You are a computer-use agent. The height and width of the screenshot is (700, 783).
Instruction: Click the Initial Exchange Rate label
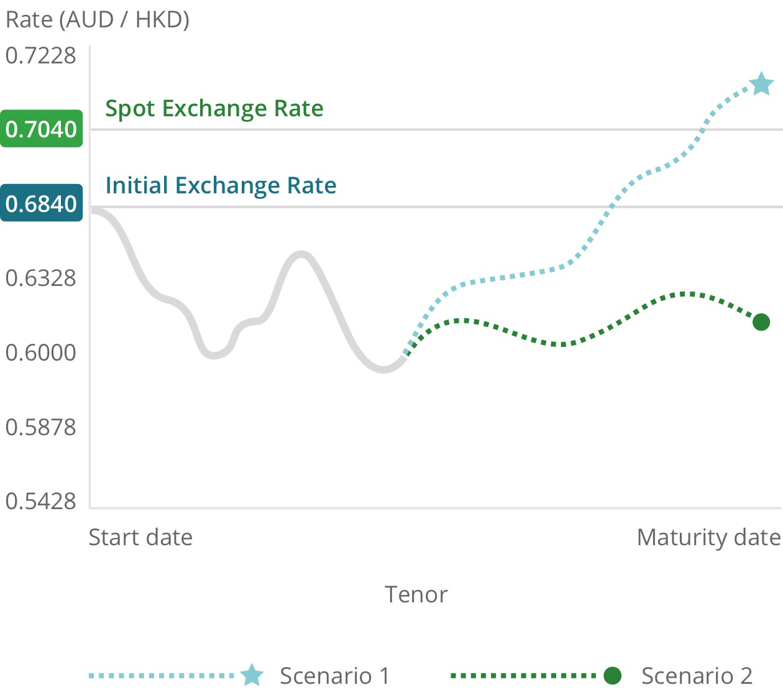click(221, 185)
